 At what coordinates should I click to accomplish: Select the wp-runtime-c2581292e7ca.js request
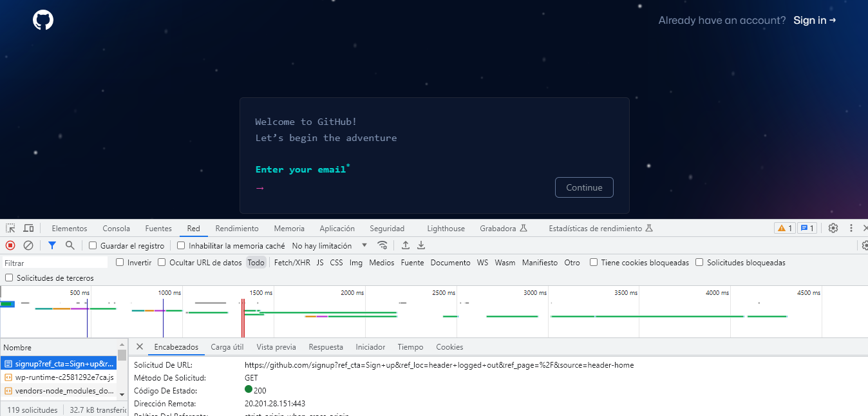pyautogui.click(x=59, y=377)
